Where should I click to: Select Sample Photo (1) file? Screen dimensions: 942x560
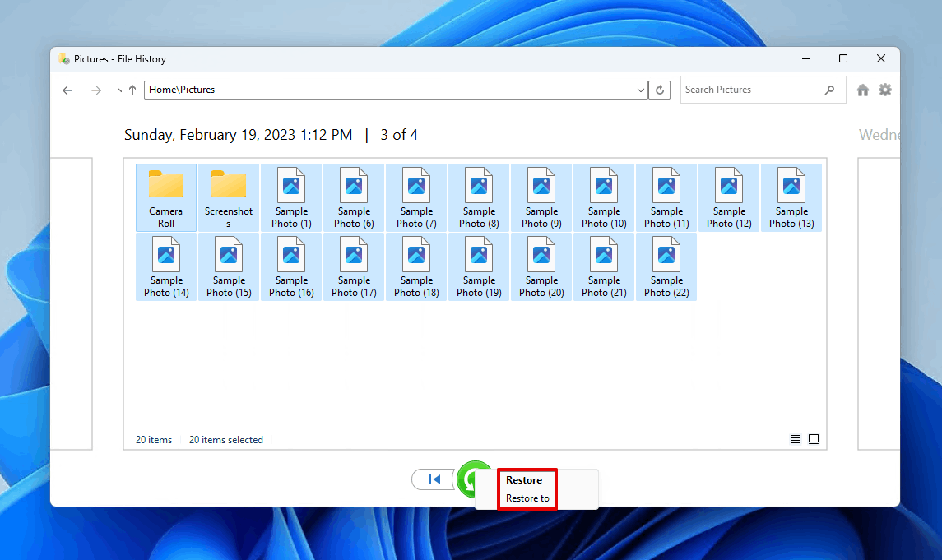click(292, 197)
